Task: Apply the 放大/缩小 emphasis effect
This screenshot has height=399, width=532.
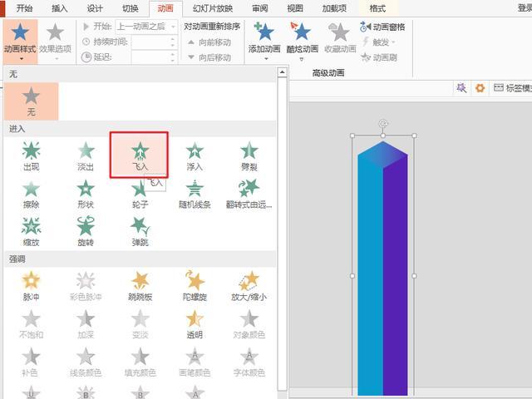Action: tap(249, 286)
